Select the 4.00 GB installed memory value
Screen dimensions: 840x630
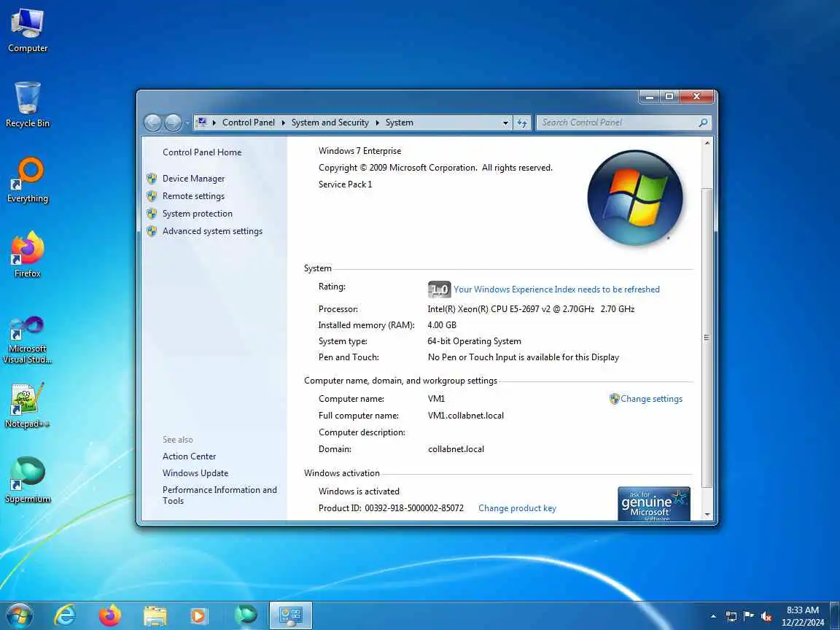pos(442,325)
